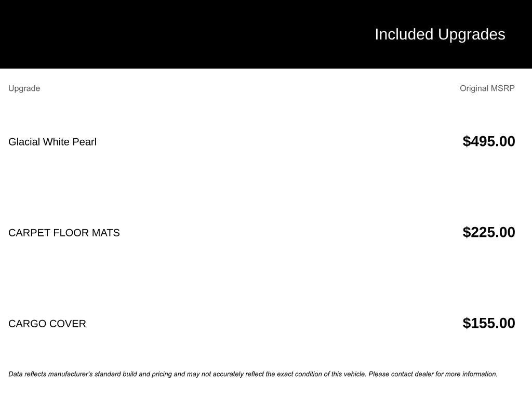
Task: Click the word 'MSRP' in the column header
Action: point(502,88)
